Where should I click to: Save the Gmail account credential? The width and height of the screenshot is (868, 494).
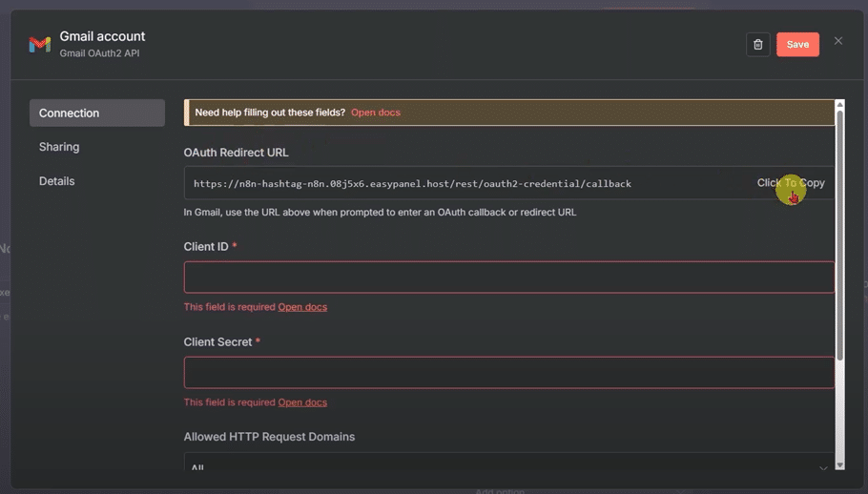(x=797, y=44)
